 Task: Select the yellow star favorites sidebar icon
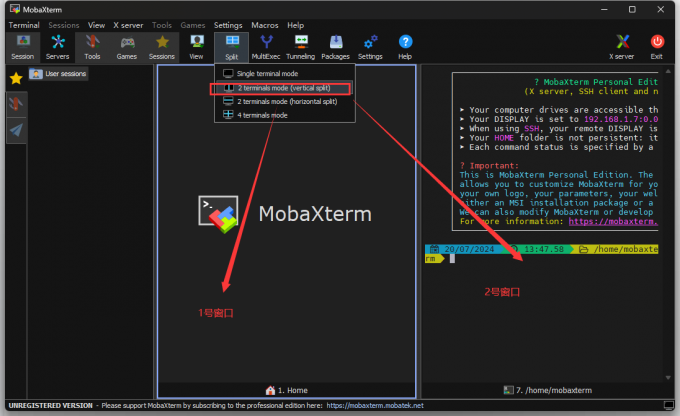tap(16, 78)
